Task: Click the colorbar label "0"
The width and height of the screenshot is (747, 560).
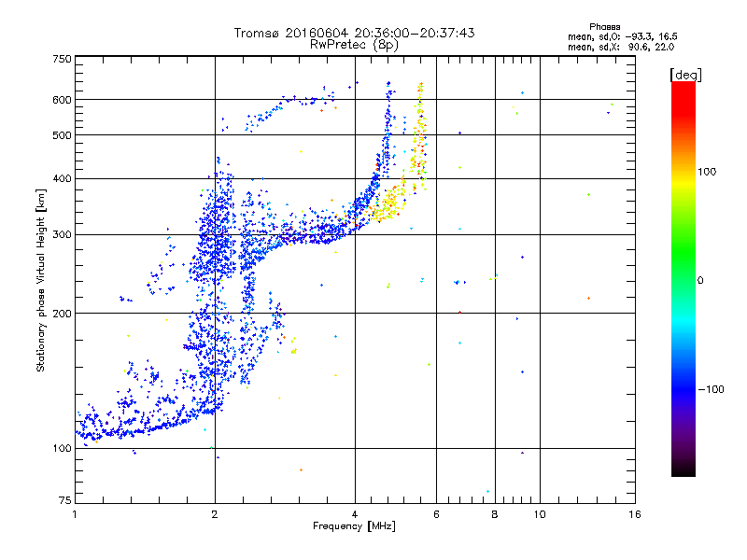Action: 699,280
